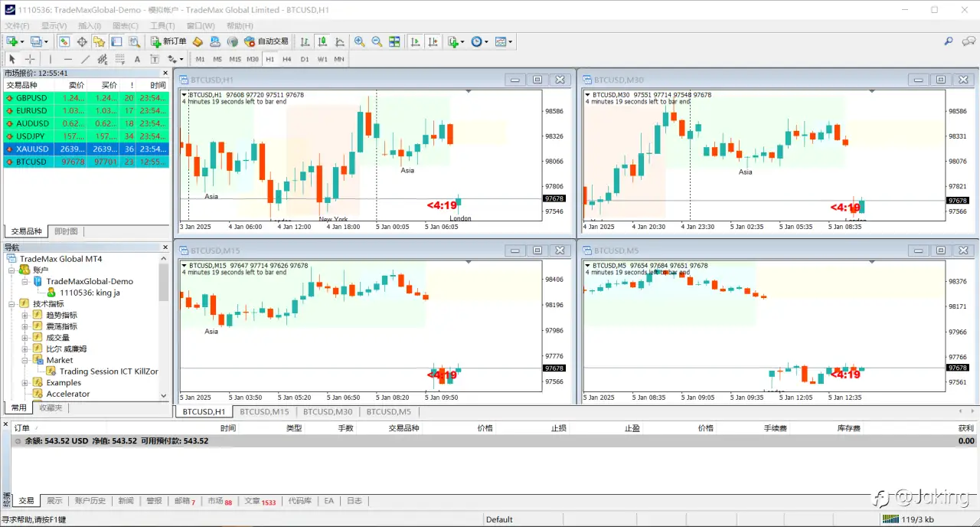The width and height of the screenshot is (980, 527).
Task: Switch timeframe to W1
Action: coord(322,59)
